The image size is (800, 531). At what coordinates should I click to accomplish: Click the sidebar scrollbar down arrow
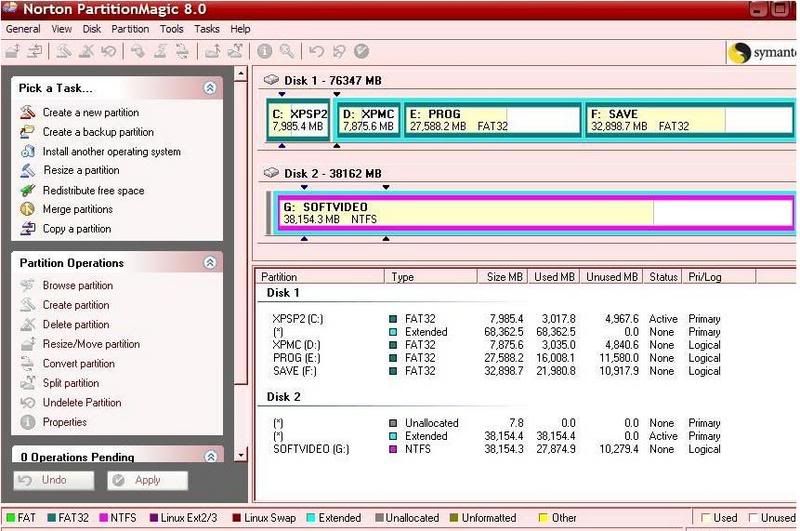(241, 454)
